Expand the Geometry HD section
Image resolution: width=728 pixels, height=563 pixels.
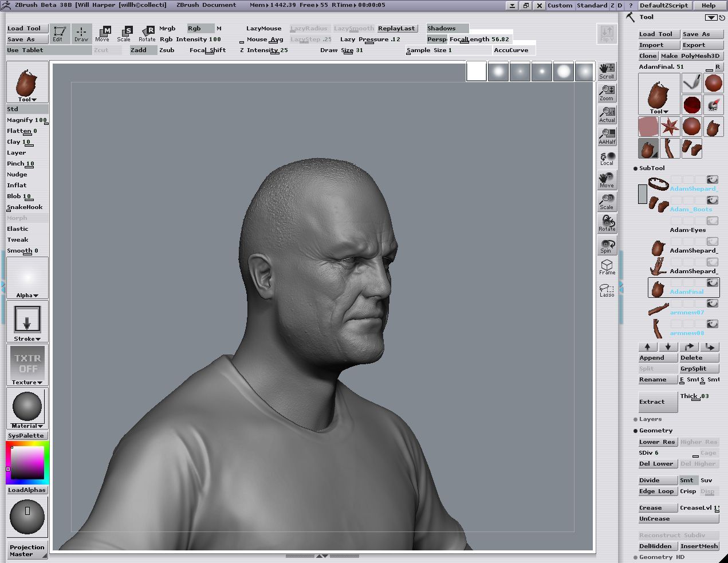[662, 557]
